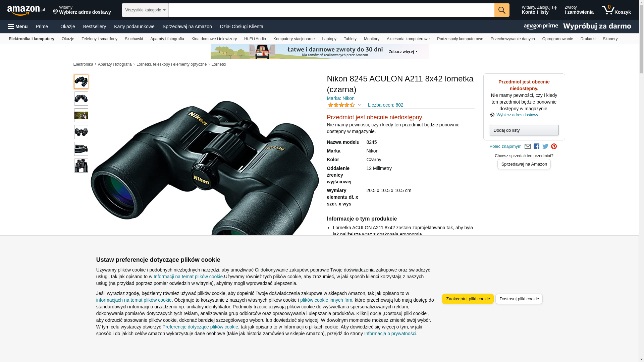Viewport: 644px width, 362px height.
Task: Select last product thumbnail image
Action: [81, 166]
